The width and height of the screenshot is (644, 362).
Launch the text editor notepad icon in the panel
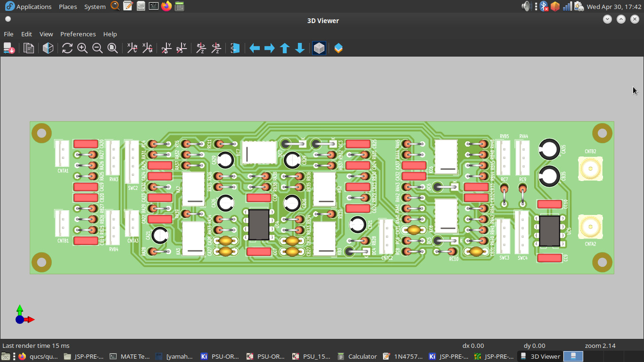[x=128, y=6]
